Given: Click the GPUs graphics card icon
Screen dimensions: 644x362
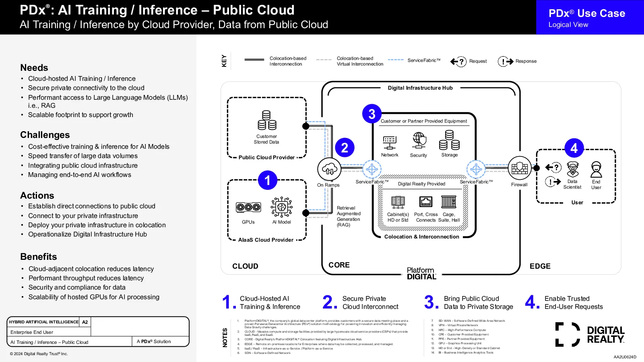Looking at the screenshot, I should 248,207.
